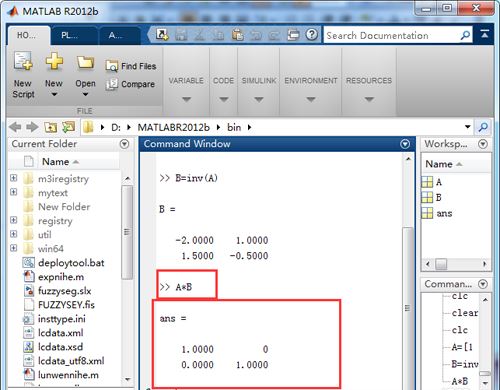Click the Paste clipboard icon in quick toolbar
Screen dimensions: 500x390
238,35
